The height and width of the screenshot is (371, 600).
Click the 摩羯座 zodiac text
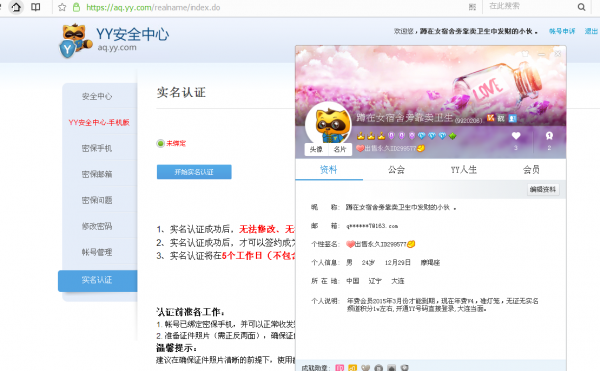click(430, 262)
